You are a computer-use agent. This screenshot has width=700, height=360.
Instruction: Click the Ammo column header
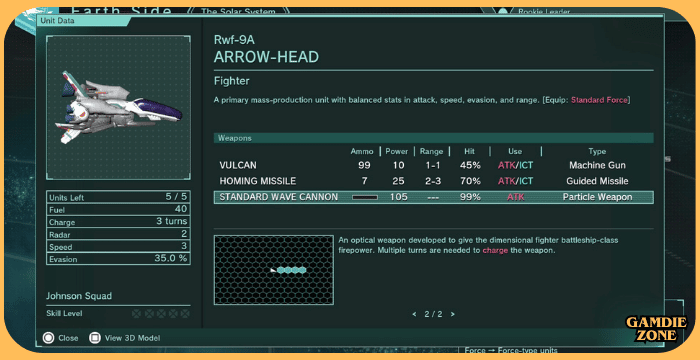[x=362, y=151]
